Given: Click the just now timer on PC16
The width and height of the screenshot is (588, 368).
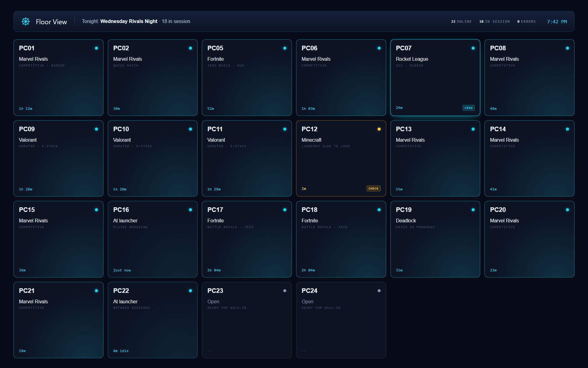Looking at the screenshot, I should click(x=122, y=270).
